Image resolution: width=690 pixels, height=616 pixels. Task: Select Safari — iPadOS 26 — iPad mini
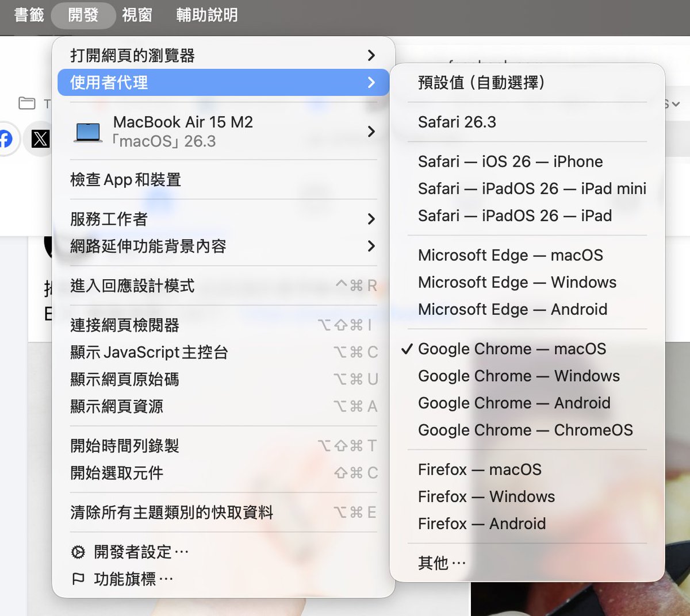pyautogui.click(x=527, y=188)
